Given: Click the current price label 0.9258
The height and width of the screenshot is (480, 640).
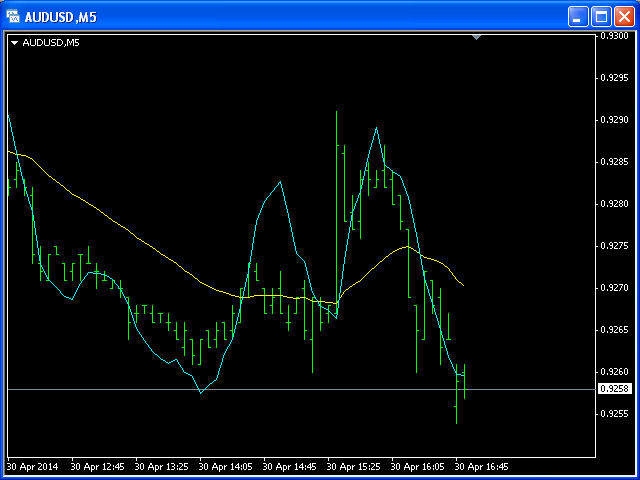Looking at the screenshot, I should point(615,389).
